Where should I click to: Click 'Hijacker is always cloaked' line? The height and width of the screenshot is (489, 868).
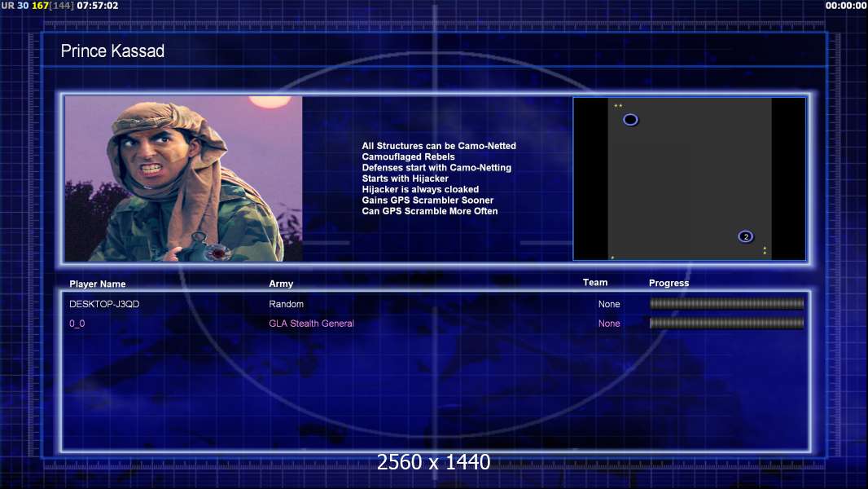point(421,189)
